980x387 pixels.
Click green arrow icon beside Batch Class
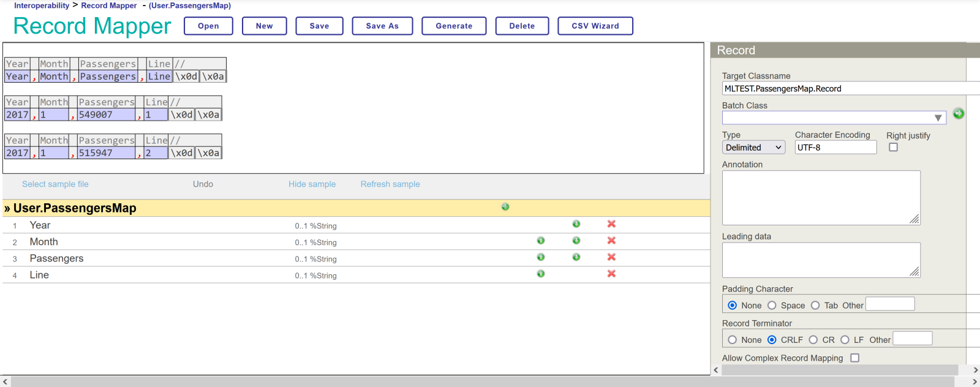959,114
